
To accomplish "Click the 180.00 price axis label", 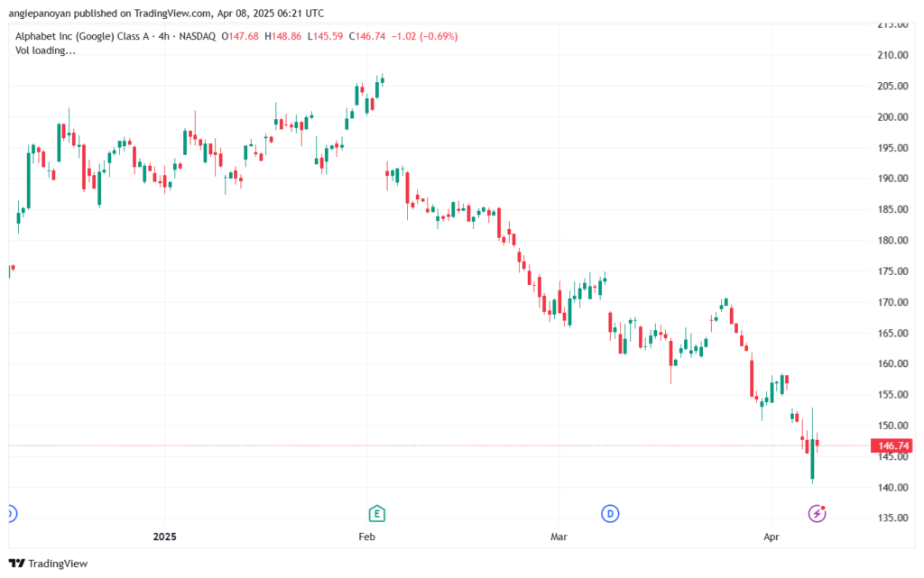I will [x=892, y=240].
